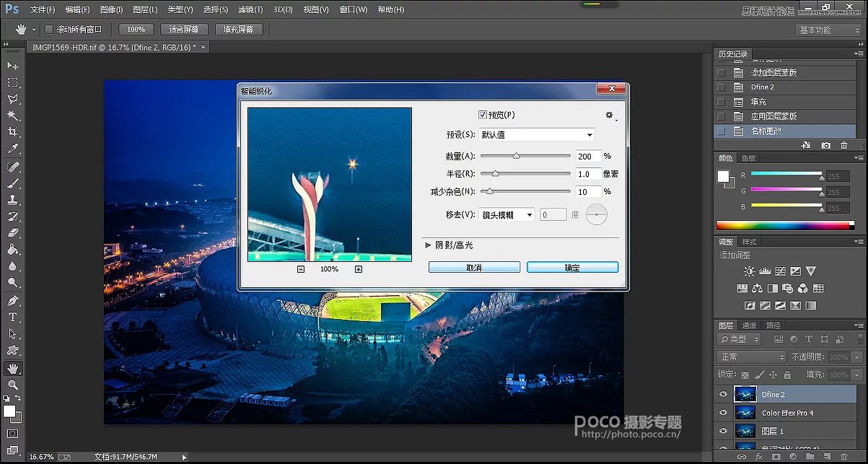Select the Dodge tool
The height and width of the screenshot is (464, 868).
[13, 282]
